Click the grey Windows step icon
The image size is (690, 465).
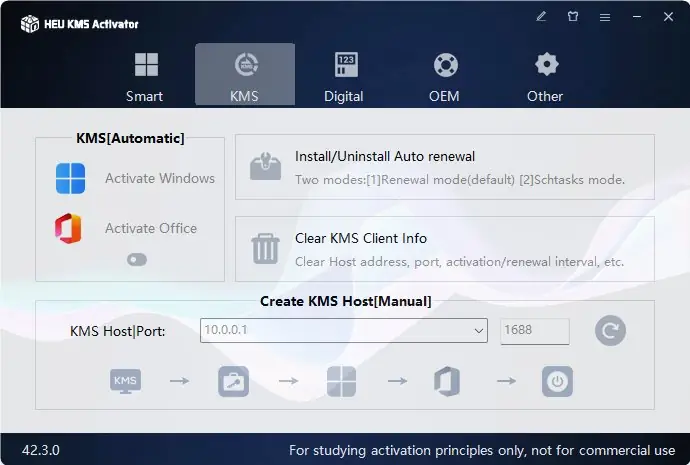tap(341, 381)
